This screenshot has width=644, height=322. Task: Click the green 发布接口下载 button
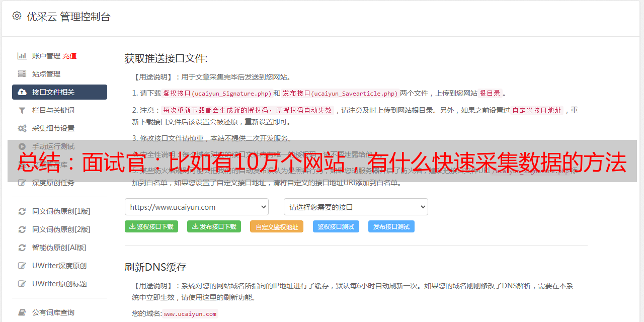tap(214, 226)
